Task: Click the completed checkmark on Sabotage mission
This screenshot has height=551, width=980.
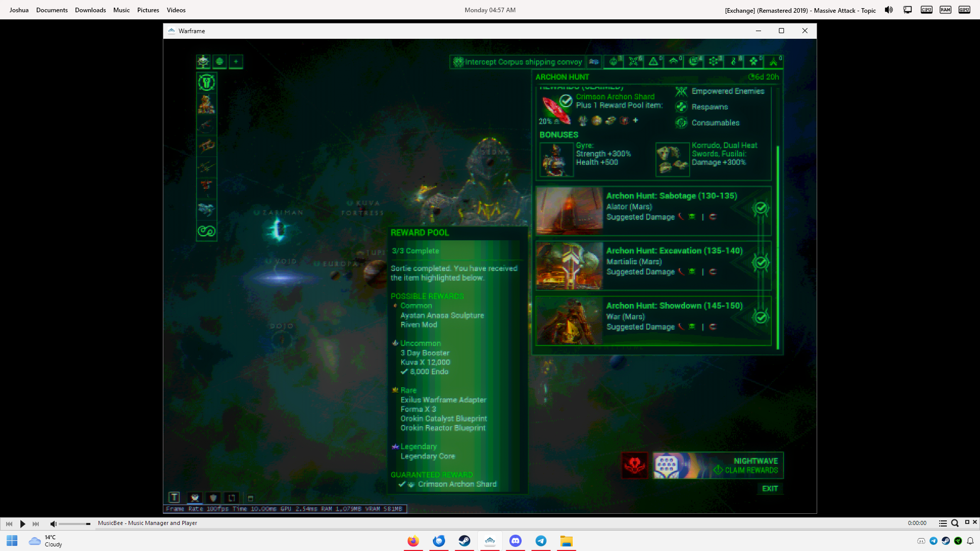Action: pyautogui.click(x=761, y=208)
